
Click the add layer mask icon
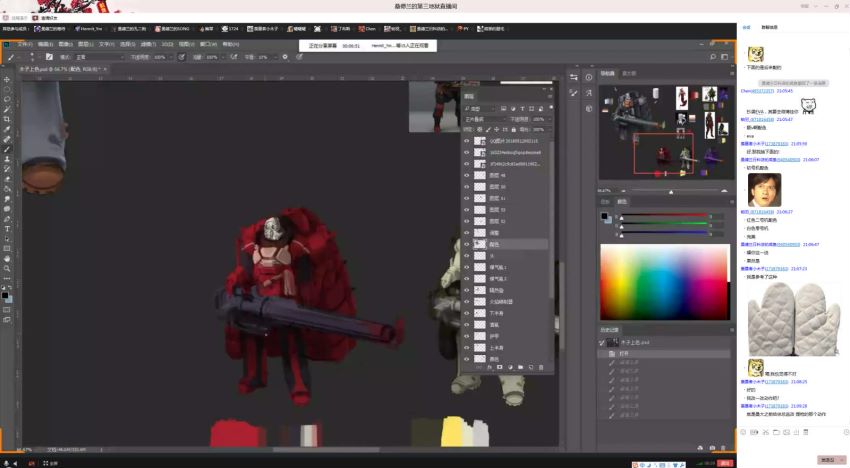[x=499, y=367]
